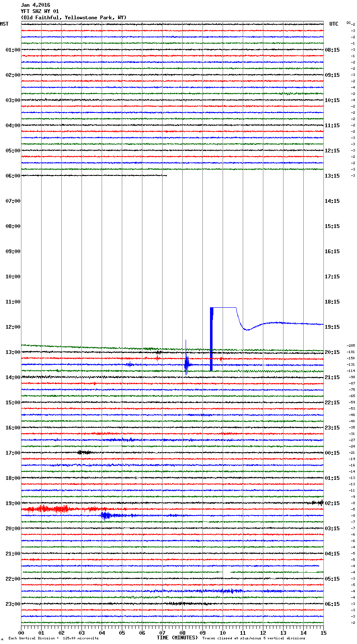Viewport: 357px width, 644px height.
Task: Pick the '17:00' MST hour label
Action: [13, 453]
